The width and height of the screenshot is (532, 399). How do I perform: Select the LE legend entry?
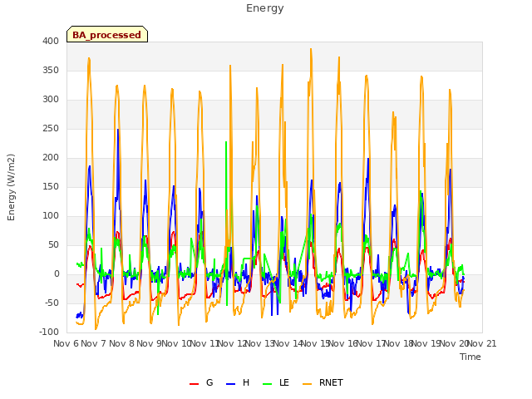(x=276, y=382)
